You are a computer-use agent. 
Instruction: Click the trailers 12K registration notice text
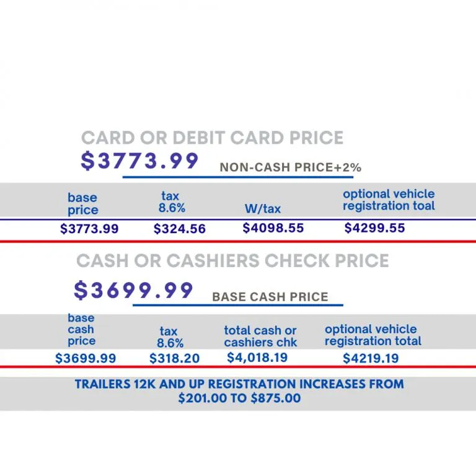pos(239,391)
